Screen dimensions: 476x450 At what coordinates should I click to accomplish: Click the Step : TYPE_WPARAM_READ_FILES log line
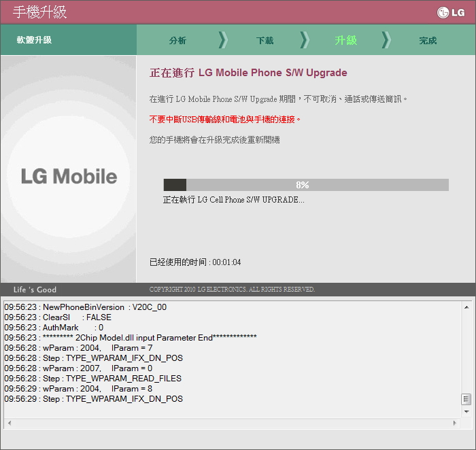(x=93, y=379)
